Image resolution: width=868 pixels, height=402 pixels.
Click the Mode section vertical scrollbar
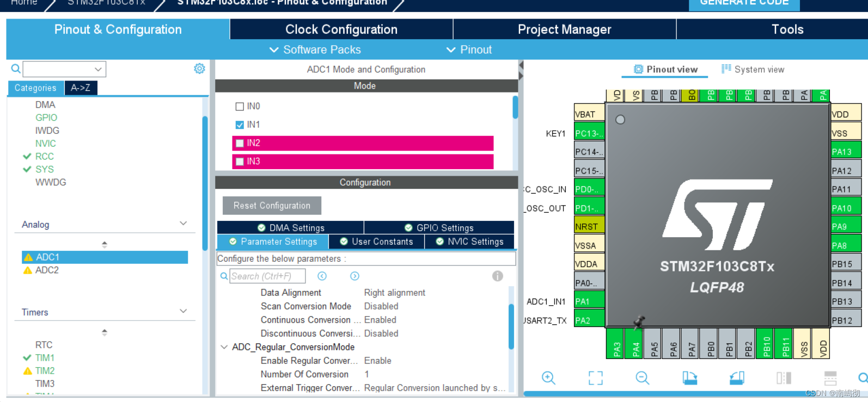515,107
